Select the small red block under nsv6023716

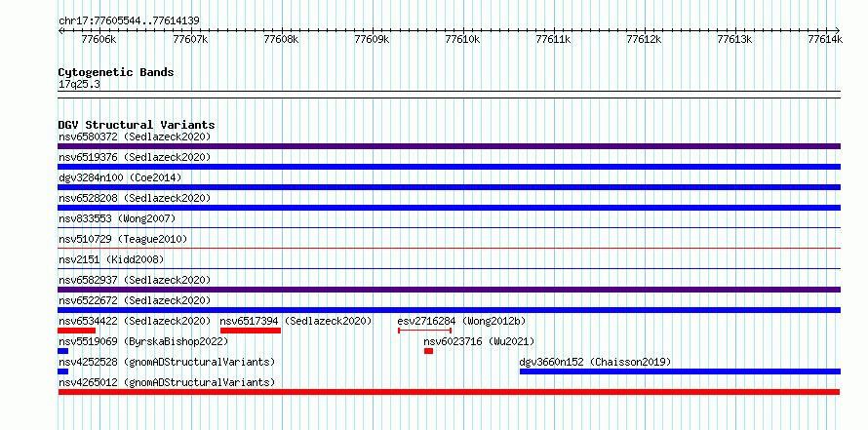click(428, 351)
